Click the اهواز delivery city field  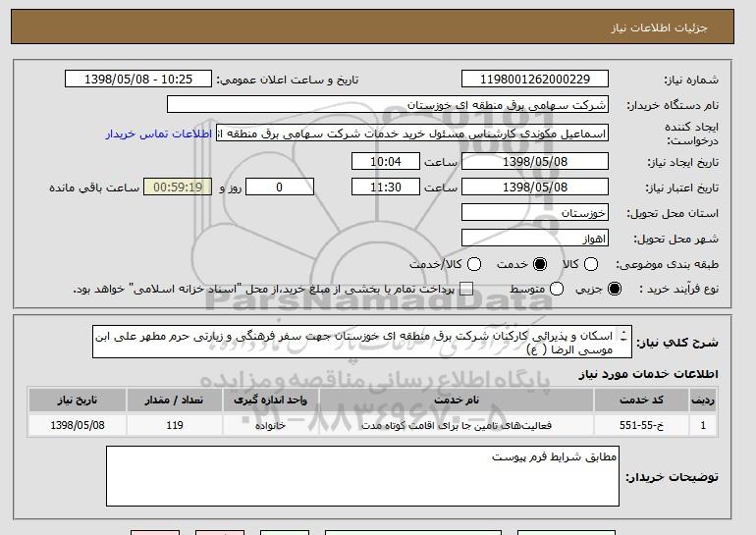(x=535, y=238)
